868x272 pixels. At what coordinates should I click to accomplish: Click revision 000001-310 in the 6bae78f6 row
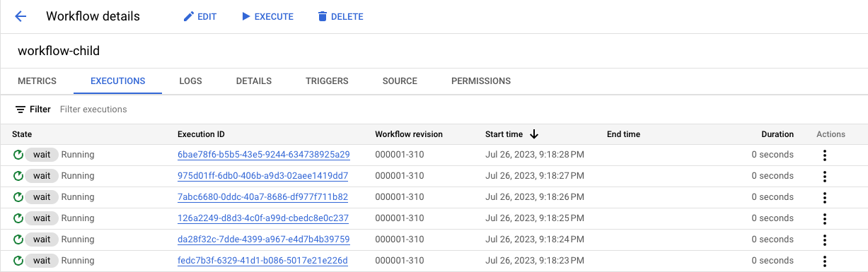click(x=400, y=155)
